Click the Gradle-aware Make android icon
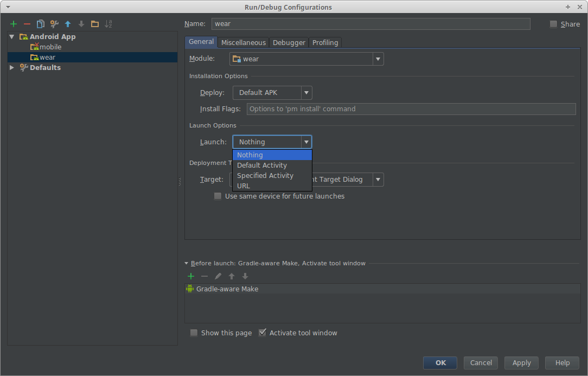The height and width of the screenshot is (376, 588). [190, 289]
